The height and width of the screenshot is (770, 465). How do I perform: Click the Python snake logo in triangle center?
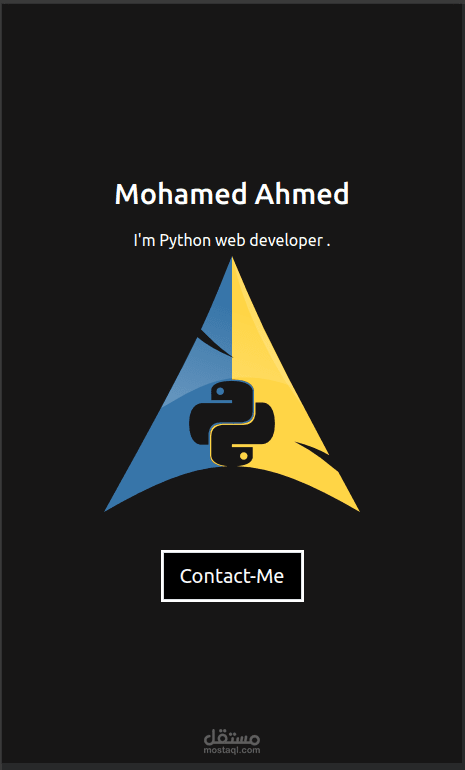[x=232, y=423]
